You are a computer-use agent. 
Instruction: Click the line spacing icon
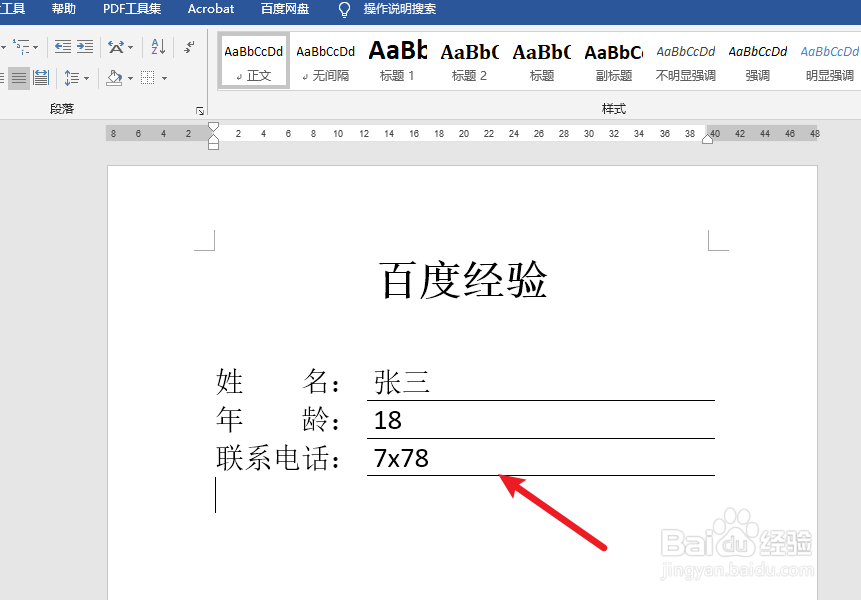(x=71, y=78)
